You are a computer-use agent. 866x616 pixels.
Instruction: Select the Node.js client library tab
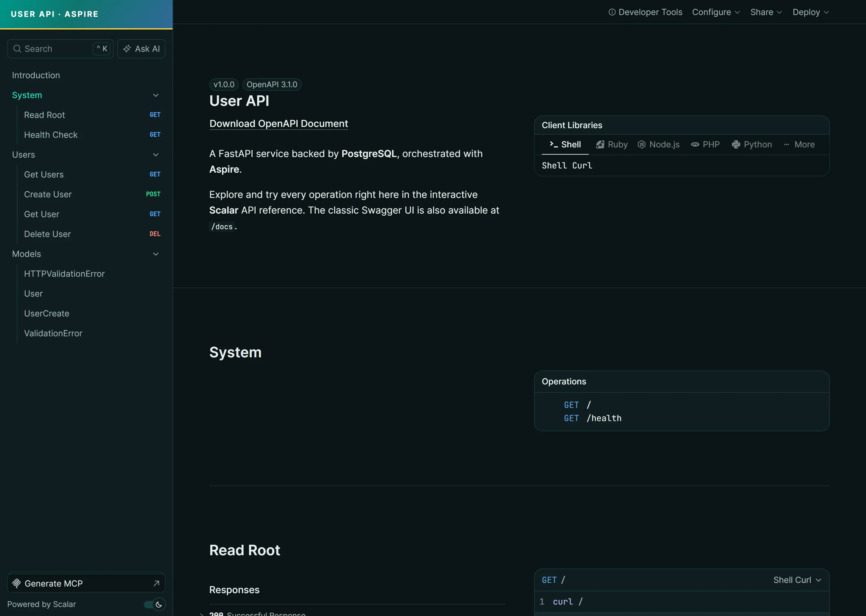tap(659, 144)
